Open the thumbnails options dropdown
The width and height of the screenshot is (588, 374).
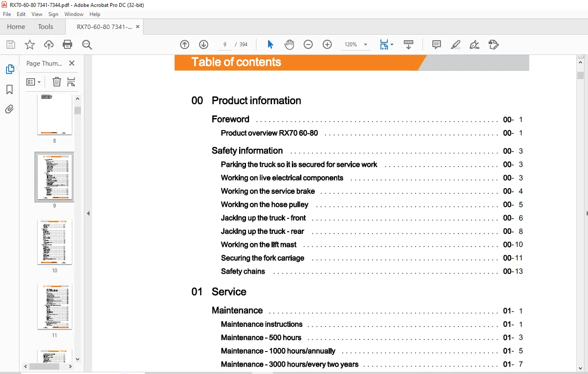point(34,82)
